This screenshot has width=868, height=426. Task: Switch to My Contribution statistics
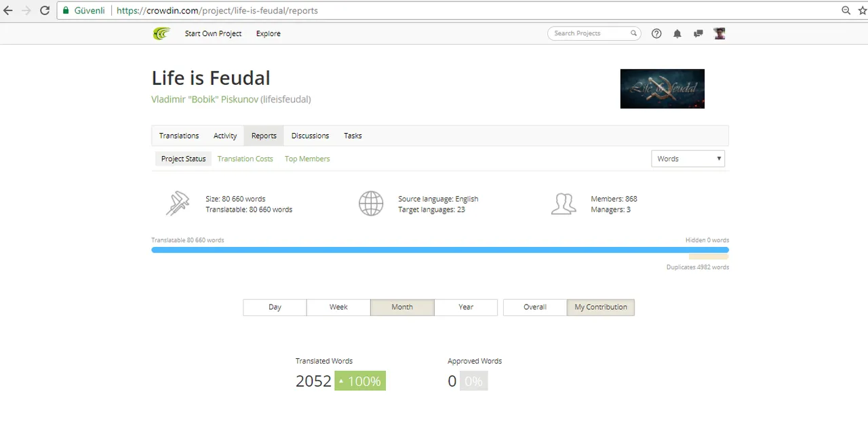tap(601, 307)
